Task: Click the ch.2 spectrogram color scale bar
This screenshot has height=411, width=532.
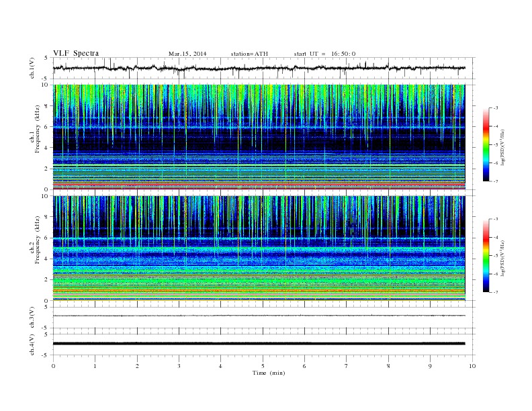Action: pos(486,255)
